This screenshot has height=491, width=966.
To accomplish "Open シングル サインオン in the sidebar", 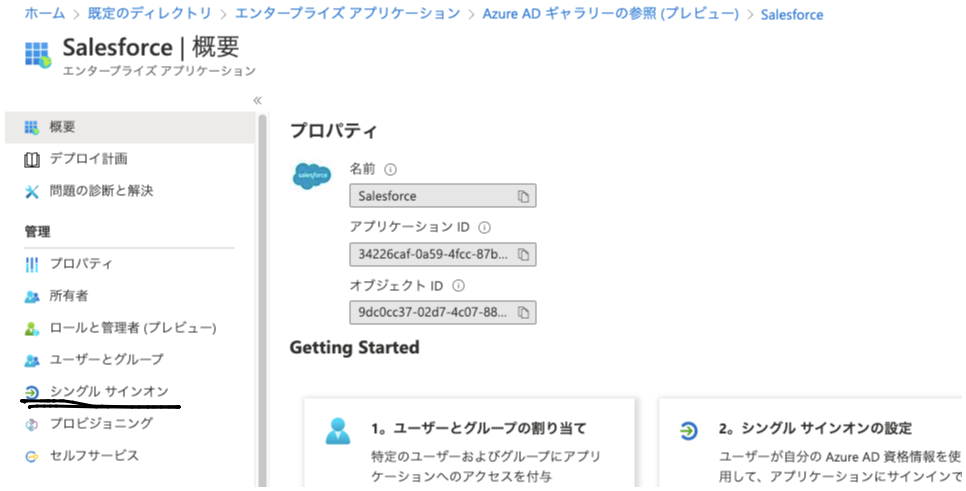I will click(x=109, y=391).
